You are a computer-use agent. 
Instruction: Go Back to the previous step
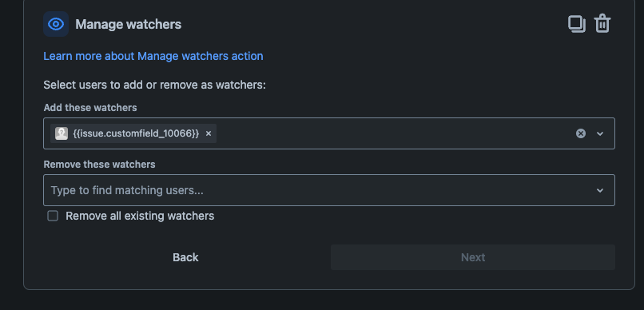pos(185,257)
